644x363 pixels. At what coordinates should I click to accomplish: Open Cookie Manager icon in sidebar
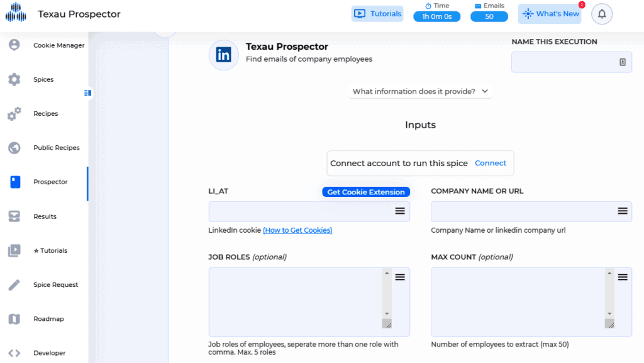pos(14,45)
